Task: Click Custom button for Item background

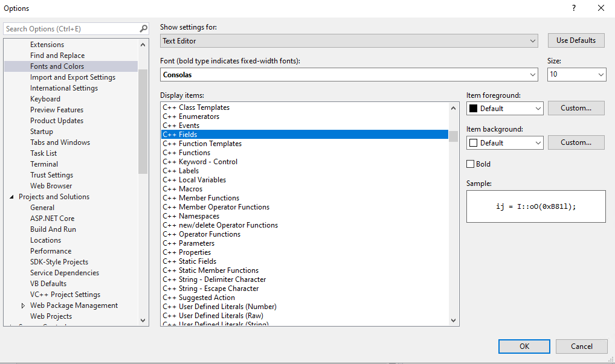Action: (576, 142)
